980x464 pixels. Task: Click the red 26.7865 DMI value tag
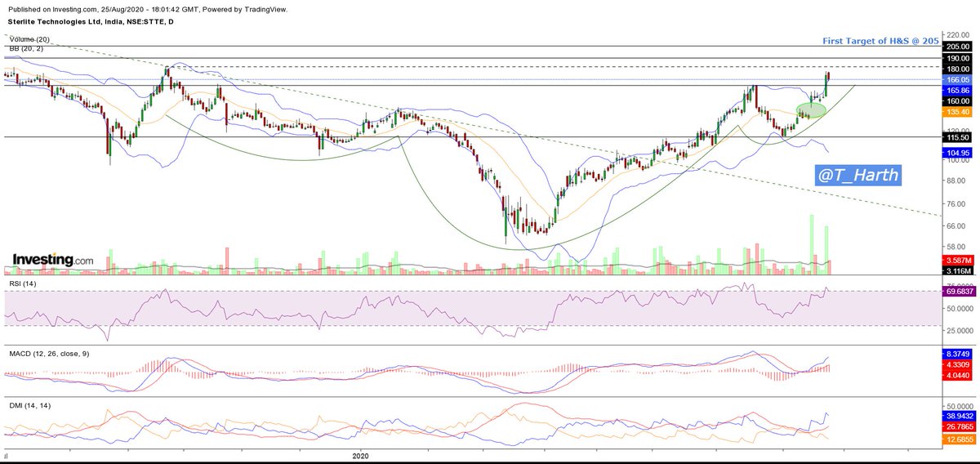click(x=958, y=426)
